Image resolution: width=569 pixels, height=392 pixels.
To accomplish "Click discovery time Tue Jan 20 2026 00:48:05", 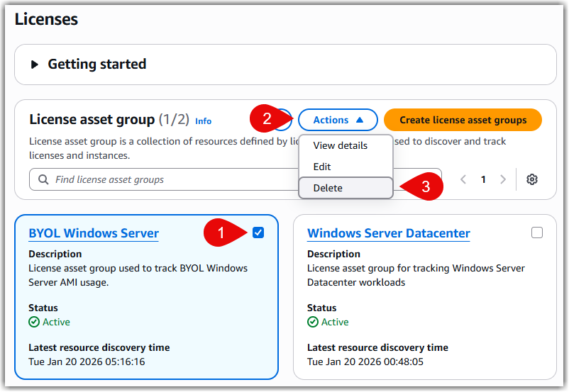I will click(365, 362).
